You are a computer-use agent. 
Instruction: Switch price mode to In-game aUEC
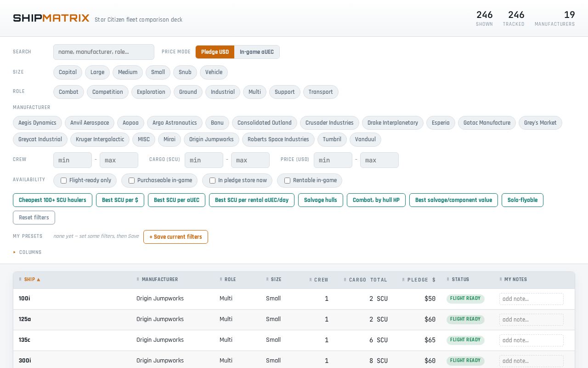click(257, 52)
